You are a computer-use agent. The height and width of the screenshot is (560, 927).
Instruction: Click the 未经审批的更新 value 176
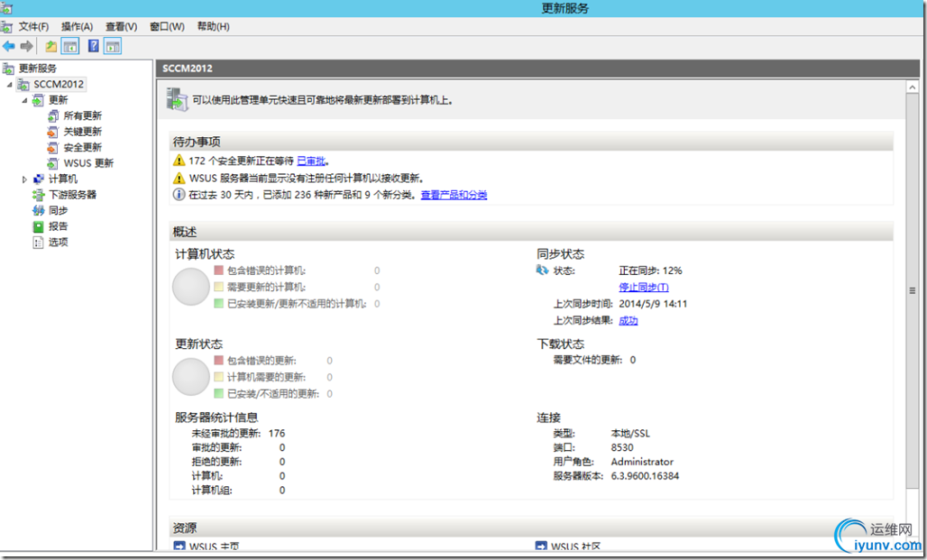[277, 434]
